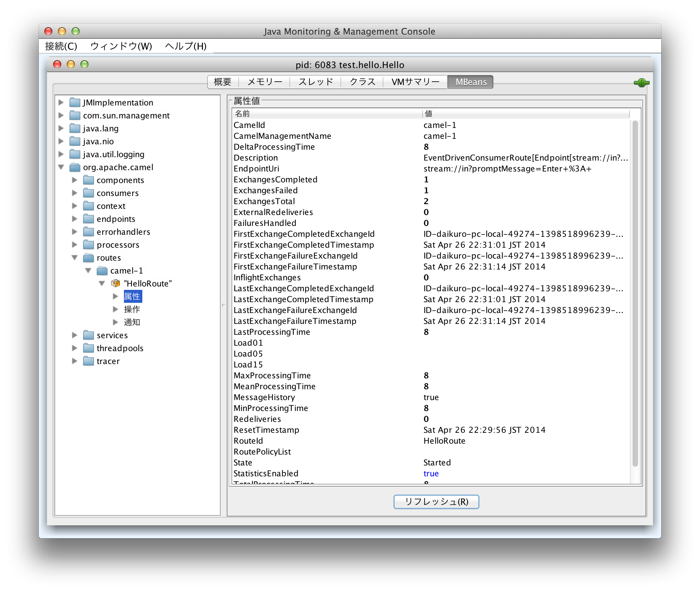Switch to the メモリー tab
This screenshot has height=592, width=700.
265,82
